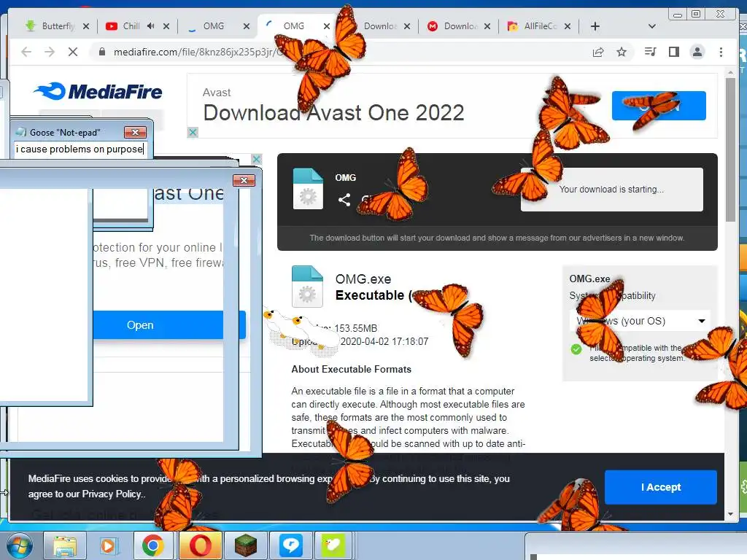Image resolution: width=747 pixels, height=560 pixels.
Task: Close the small side ad X icon
Action: [x=256, y=158]
